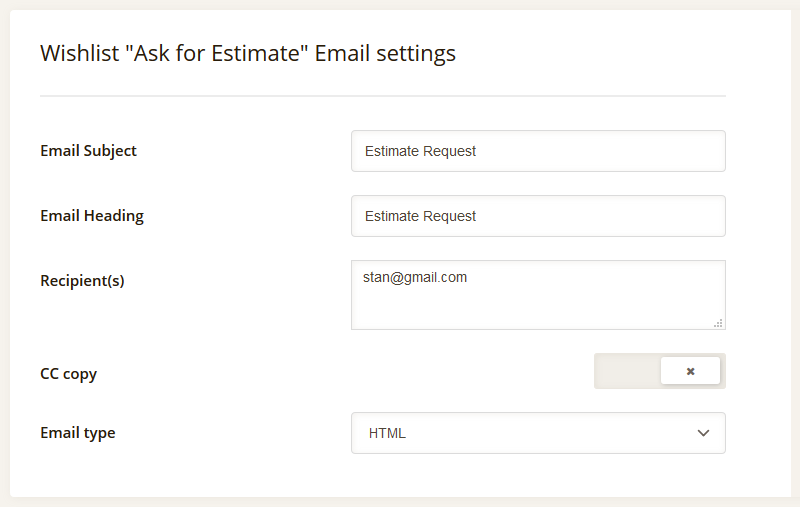
Task: Open the Email type dropdown
Action: point(538,433)
